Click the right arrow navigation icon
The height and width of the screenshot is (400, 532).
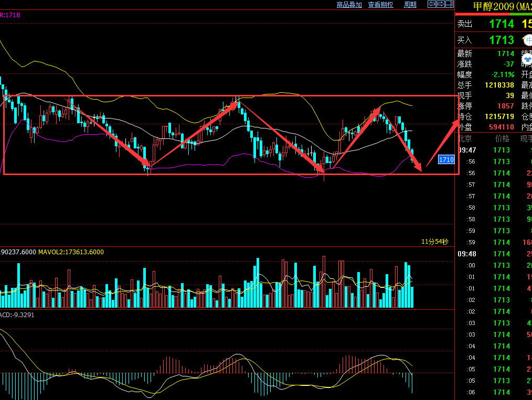point(440,4)
